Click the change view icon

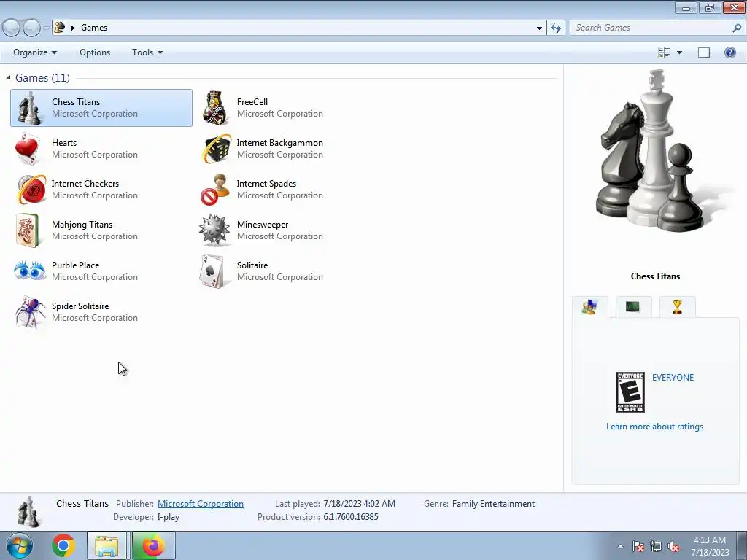click(664, 52)
